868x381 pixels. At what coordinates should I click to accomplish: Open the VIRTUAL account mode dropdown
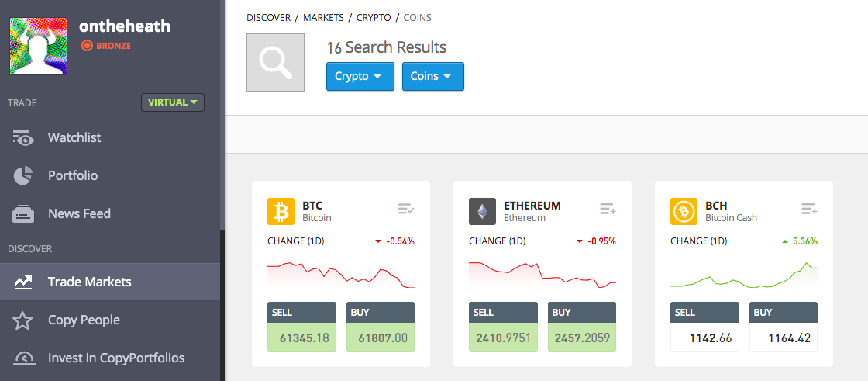point(173,102)
